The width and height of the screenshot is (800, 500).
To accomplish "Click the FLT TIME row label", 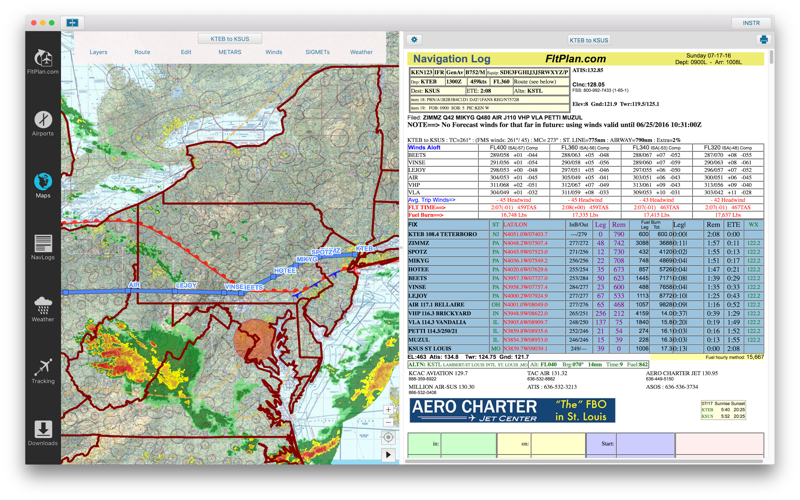I will 427,208.
